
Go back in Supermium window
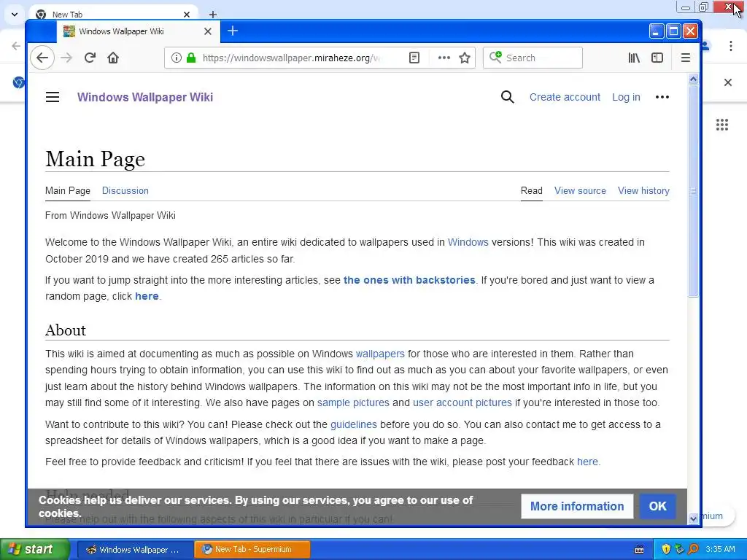point(16,46)
